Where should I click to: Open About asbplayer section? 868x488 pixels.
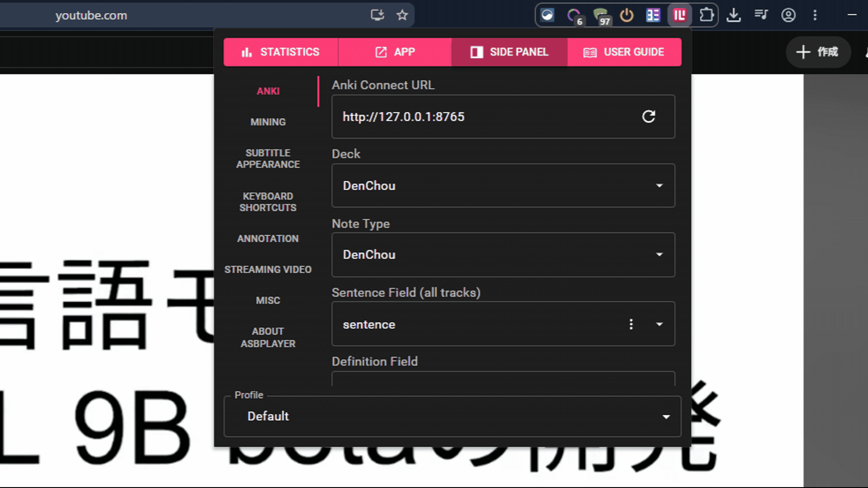click(268, 338)
